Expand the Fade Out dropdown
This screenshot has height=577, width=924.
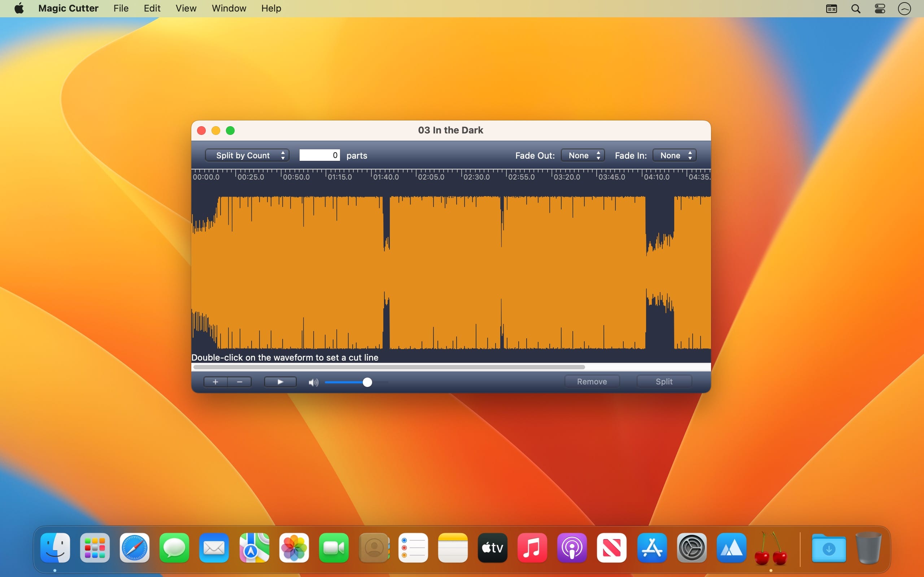point(583,155)
